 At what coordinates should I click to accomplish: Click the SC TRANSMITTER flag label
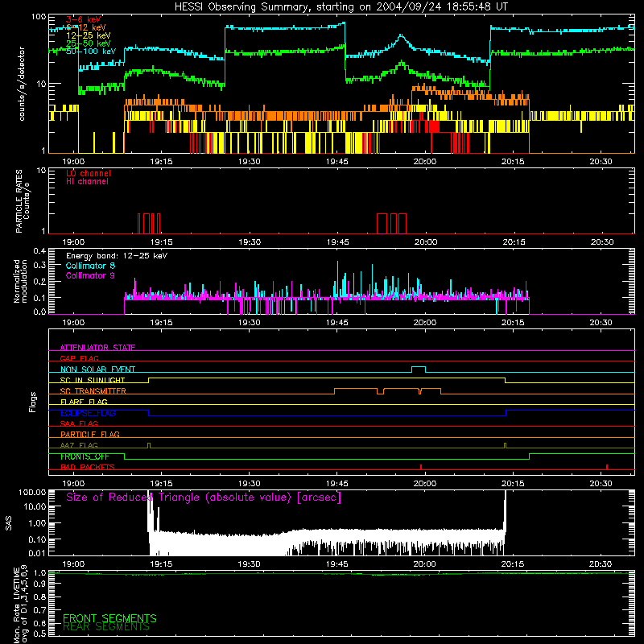point(93,391)
